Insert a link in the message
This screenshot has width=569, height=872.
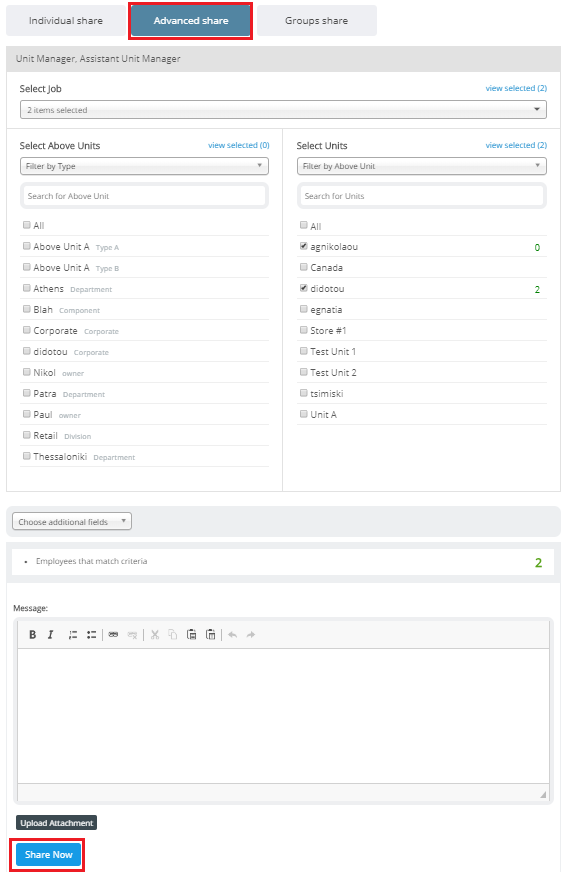[x=113, y=635]
